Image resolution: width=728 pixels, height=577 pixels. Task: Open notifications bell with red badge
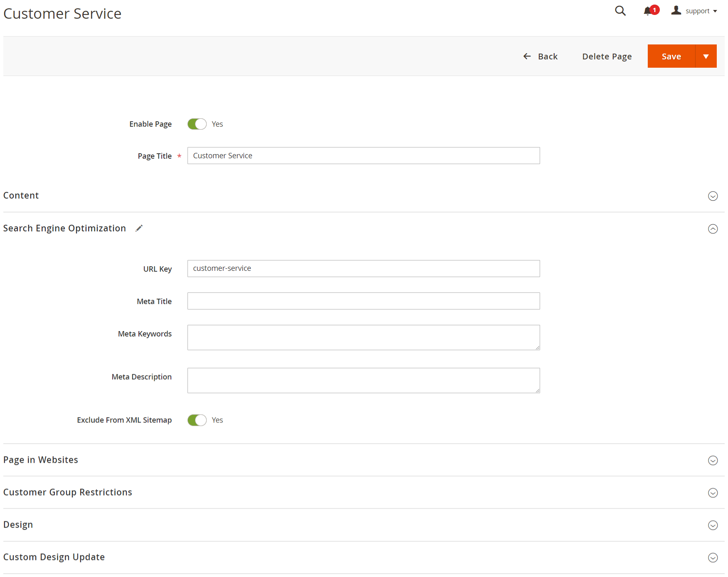click(x=651, y=11)
